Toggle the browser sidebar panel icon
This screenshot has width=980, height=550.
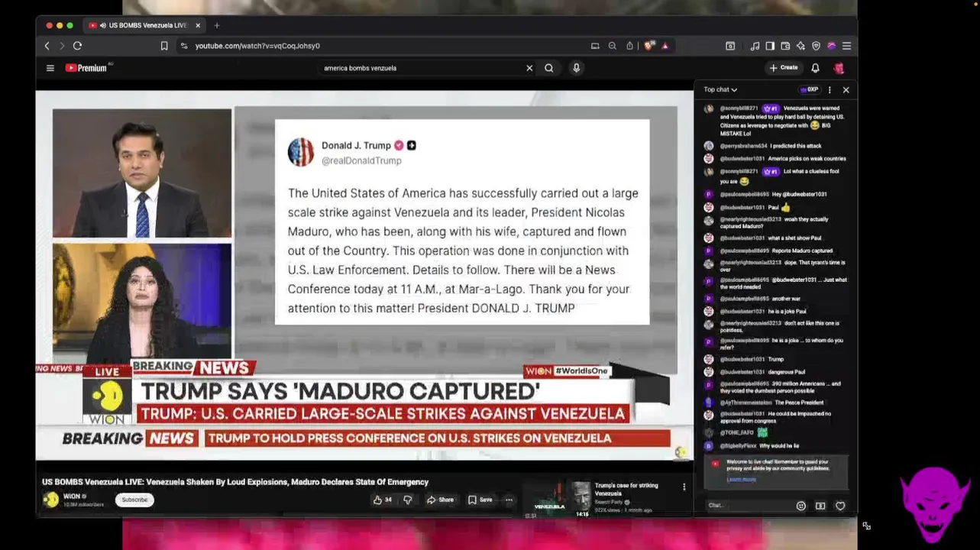pos(770,46)
